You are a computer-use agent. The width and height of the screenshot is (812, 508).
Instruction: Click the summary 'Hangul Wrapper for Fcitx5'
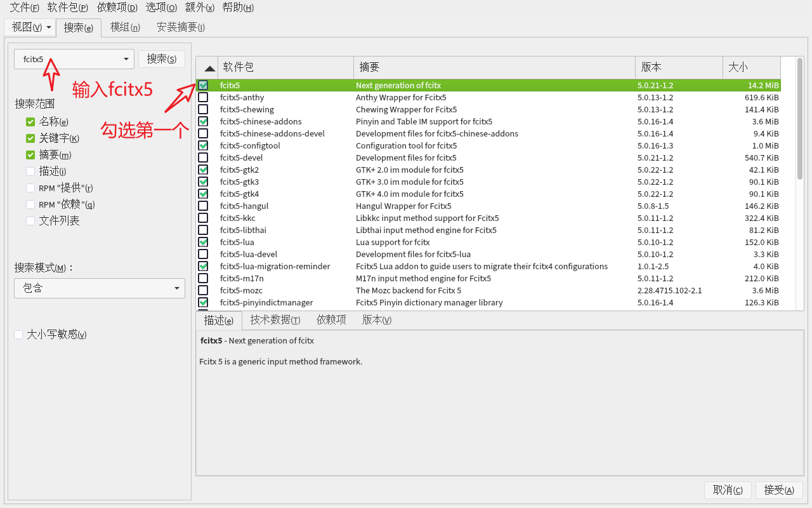click(x=403, y=206)
